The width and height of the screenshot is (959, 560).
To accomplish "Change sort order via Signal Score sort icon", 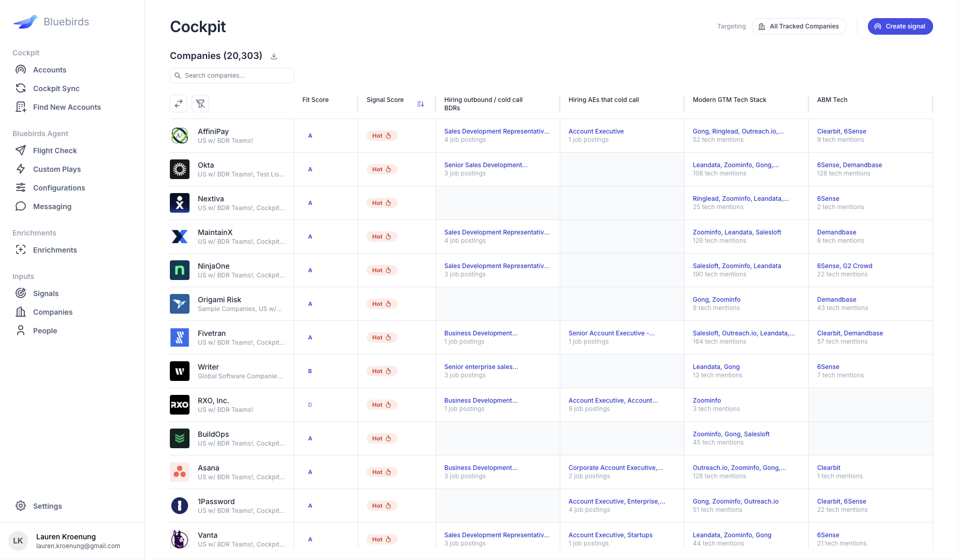I will [x=420, y=104].
